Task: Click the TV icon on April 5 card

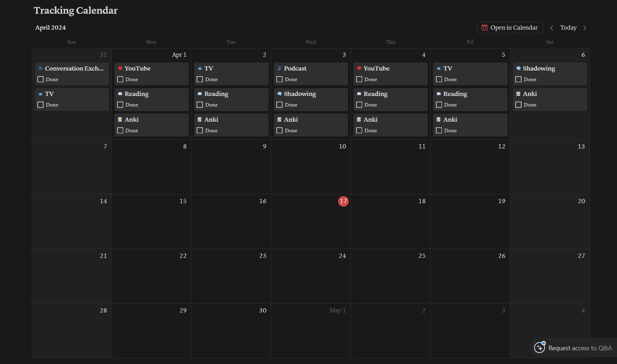Action: pos(439,68)
